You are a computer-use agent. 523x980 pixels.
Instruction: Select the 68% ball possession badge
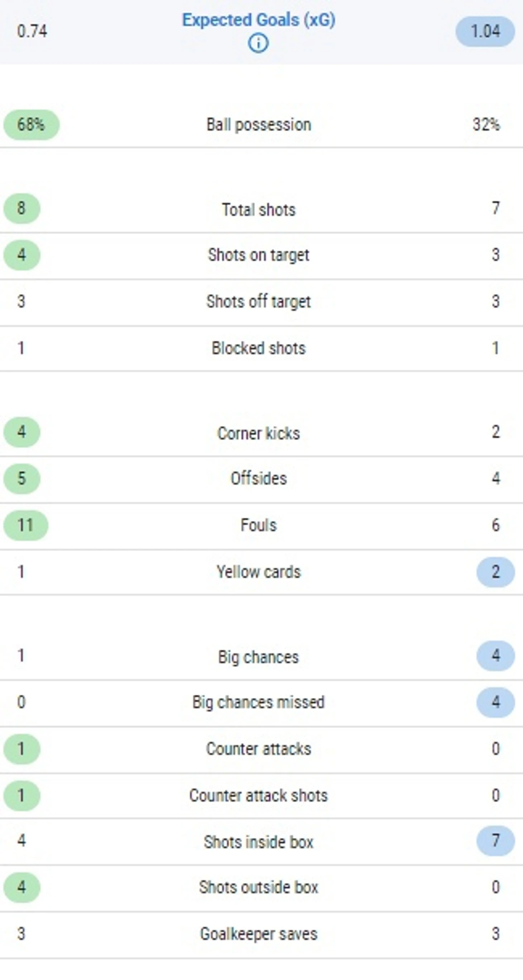tap(32, 125)
